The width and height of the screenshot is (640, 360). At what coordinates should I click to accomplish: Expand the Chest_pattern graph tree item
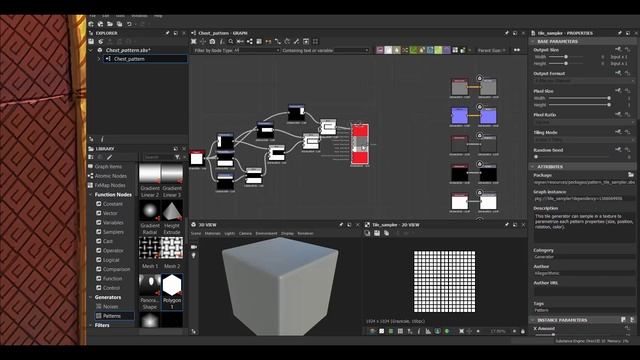tap(98, 59)
